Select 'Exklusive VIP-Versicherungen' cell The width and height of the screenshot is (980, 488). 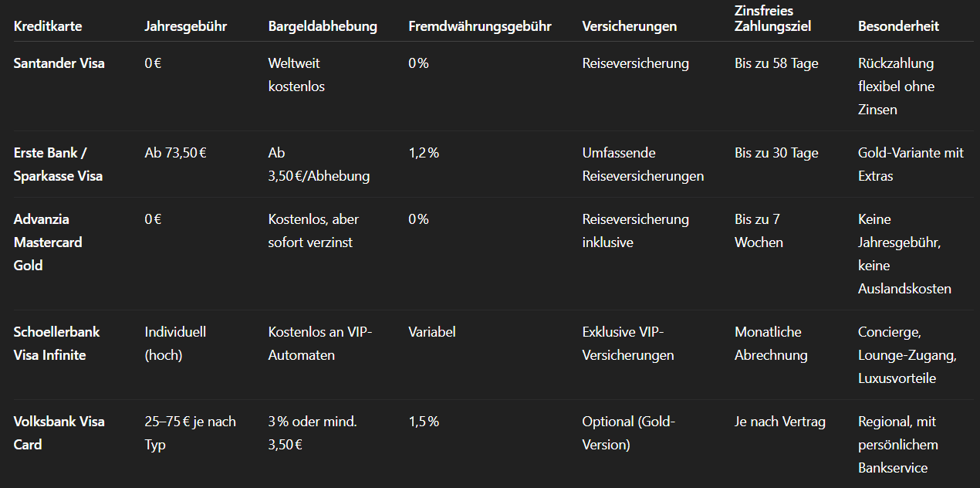pos(627,344)
